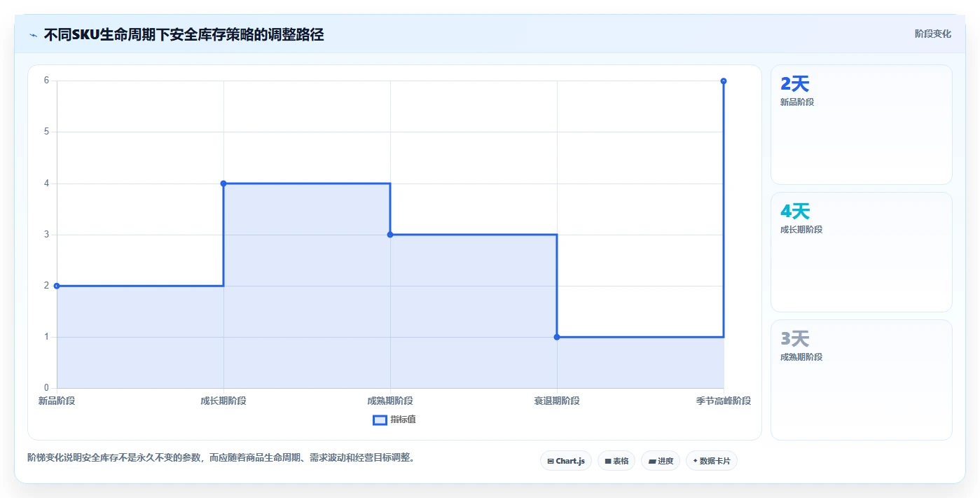
Task: Click the 季节高峰阶段 x-axis label
Action: click(x=724, y=401)
